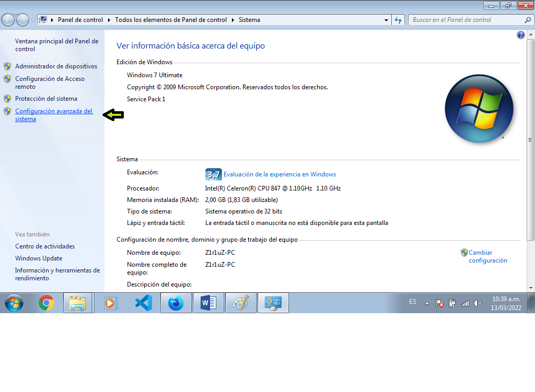This screenshot has width=535, height=392.
Task: Open Centro de actividades link
Action: [45, 246]
